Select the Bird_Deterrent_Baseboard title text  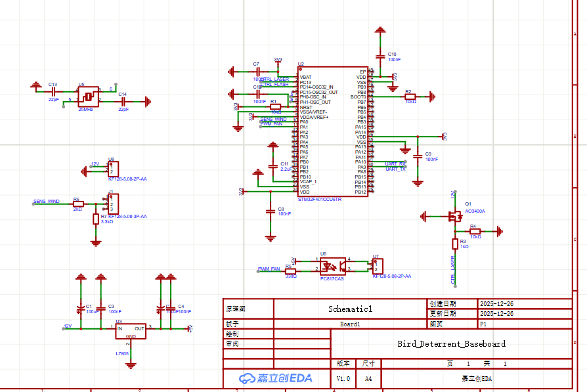[452, 343]
